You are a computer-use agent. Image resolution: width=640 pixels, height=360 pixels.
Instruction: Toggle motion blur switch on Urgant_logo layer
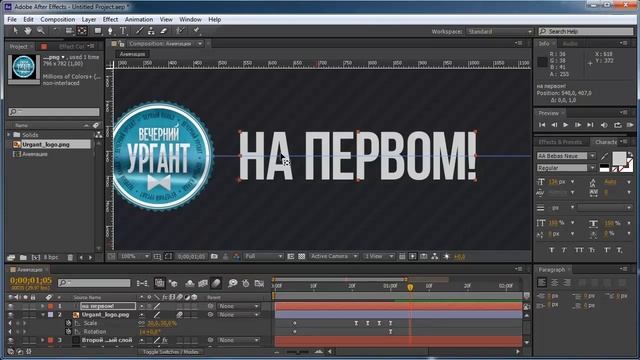180,315
